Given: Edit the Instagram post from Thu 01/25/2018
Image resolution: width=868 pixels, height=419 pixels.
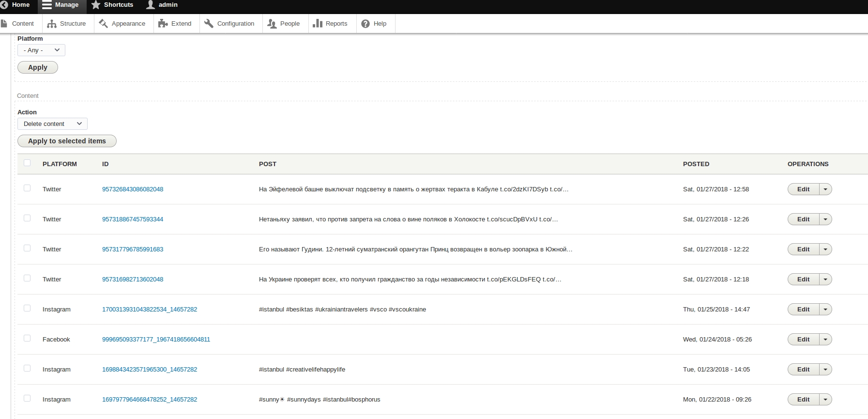Looking at the screenshot, I should click(x=804, y=310).
